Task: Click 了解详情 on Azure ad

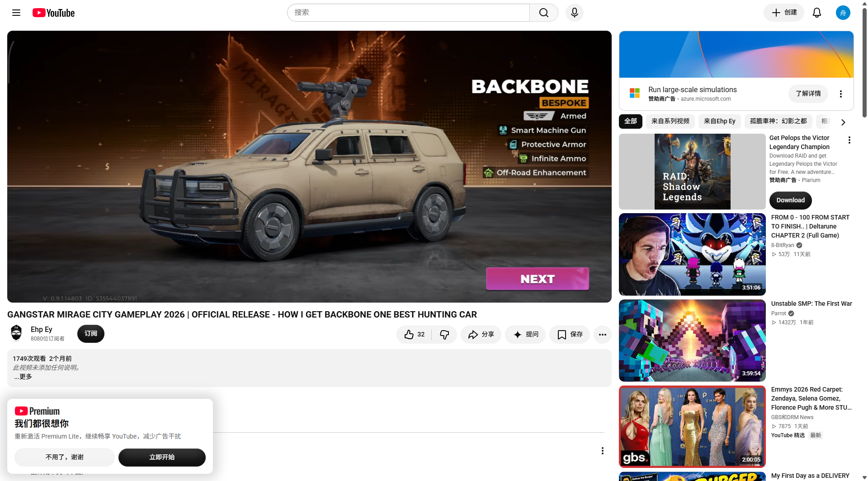Action: pyautogui.click(x=808, y=93)
